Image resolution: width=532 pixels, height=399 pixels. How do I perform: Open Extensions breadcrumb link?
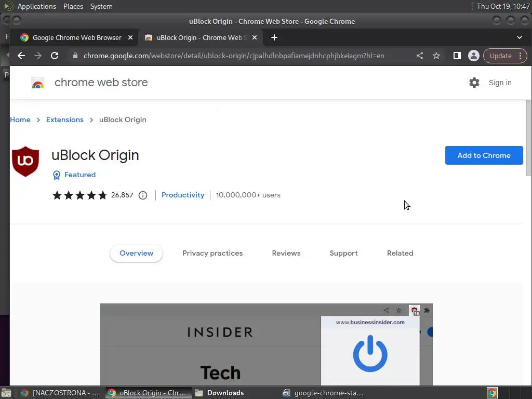click(x=65, y=119)
